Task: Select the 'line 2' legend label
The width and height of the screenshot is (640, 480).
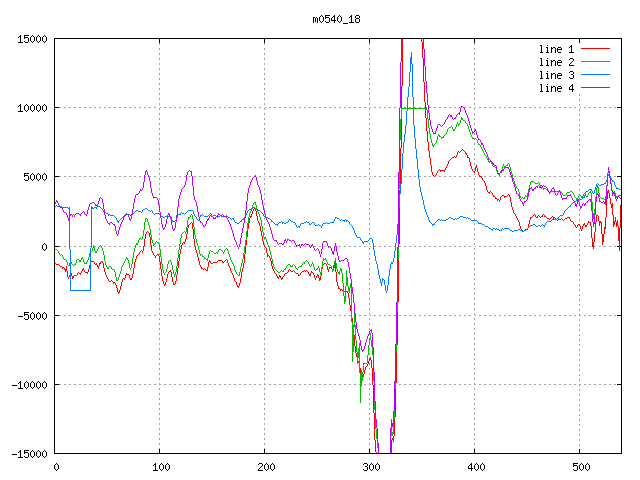Action: tap(556, 62)
